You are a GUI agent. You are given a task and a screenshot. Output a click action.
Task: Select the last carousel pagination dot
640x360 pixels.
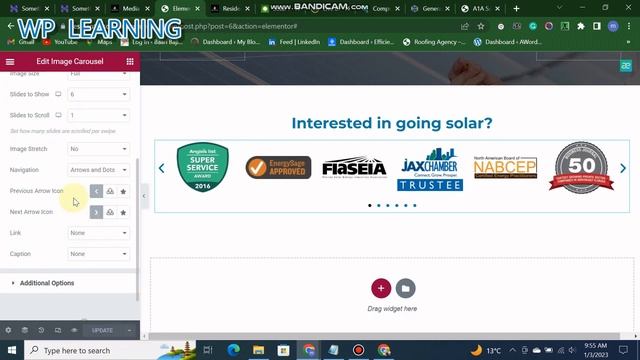pos(415,205)
